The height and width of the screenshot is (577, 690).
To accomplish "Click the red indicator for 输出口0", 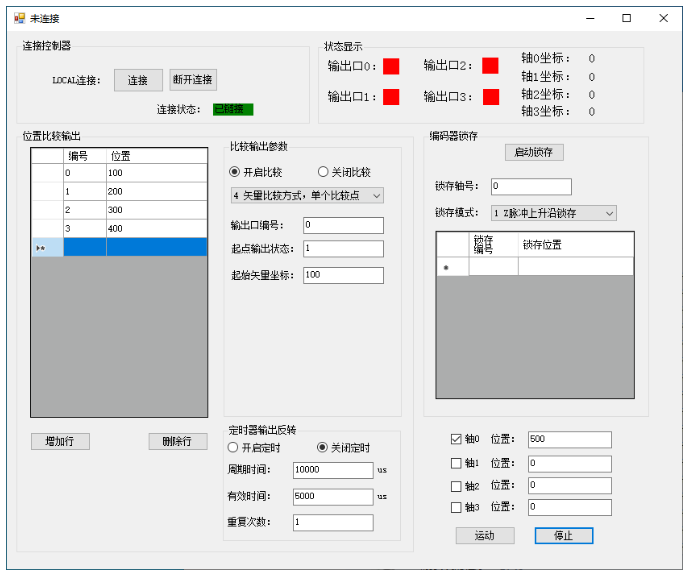I will click(x=391, y=66).
